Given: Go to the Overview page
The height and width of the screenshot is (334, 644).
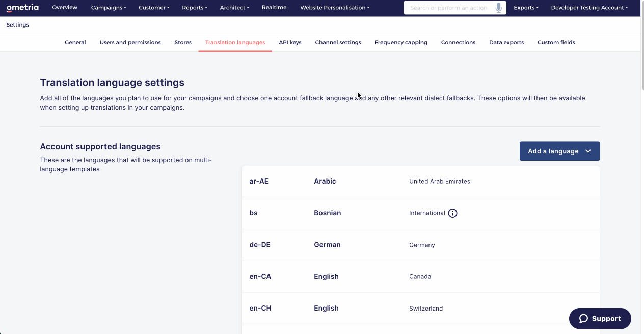Looking at the screenshot, I should tap(65, 8).
